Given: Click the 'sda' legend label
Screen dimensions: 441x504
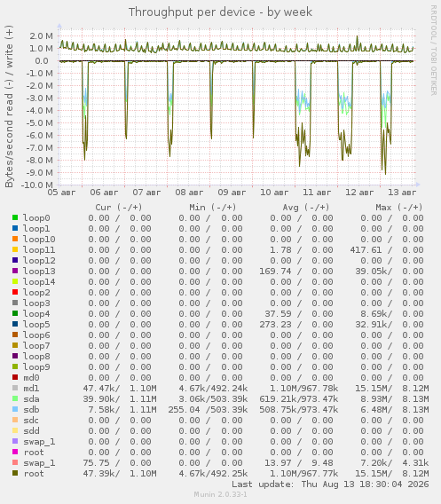Looking at the screenshot, I should coord(31,399).
